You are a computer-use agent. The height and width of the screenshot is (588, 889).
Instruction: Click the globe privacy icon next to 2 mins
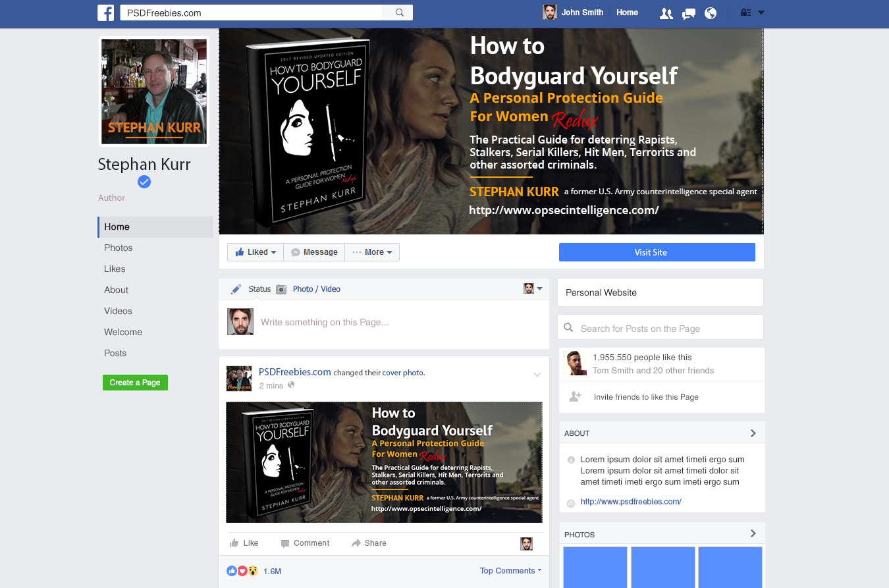291,385
